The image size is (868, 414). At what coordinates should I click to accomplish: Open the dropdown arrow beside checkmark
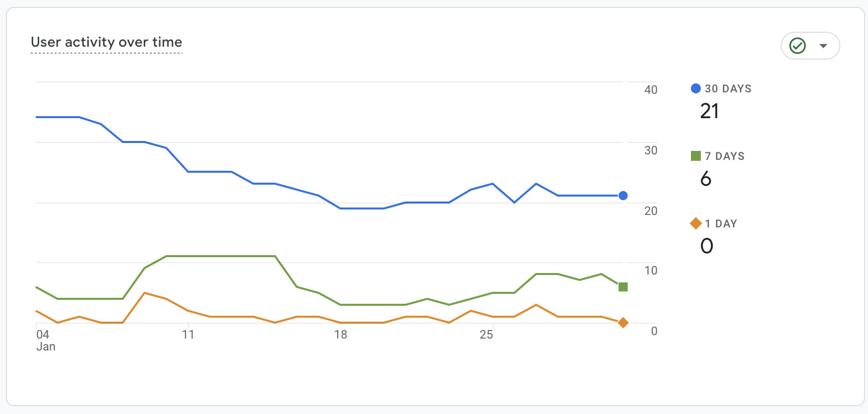pos(823,46)
